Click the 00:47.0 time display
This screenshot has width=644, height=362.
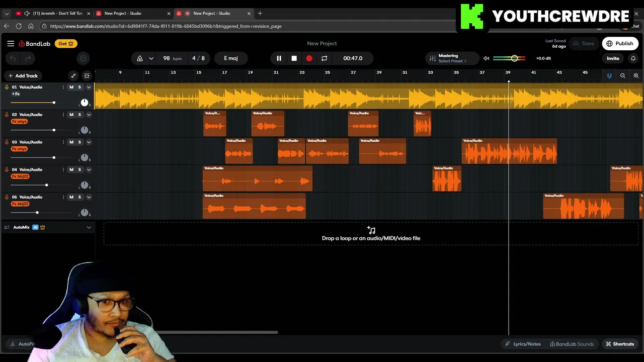[353, 58]
